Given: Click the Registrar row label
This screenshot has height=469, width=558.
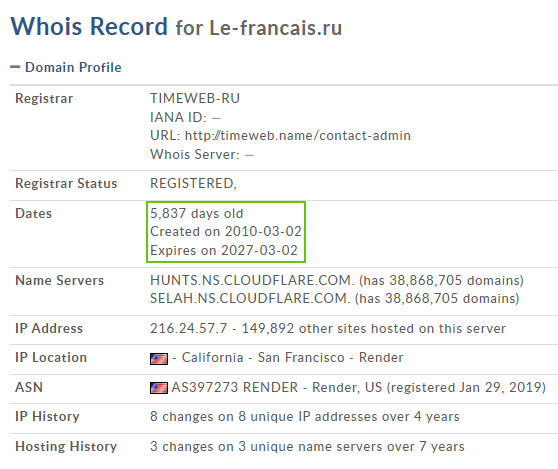Looking at the screenshot, I should [x=44, y=98].
